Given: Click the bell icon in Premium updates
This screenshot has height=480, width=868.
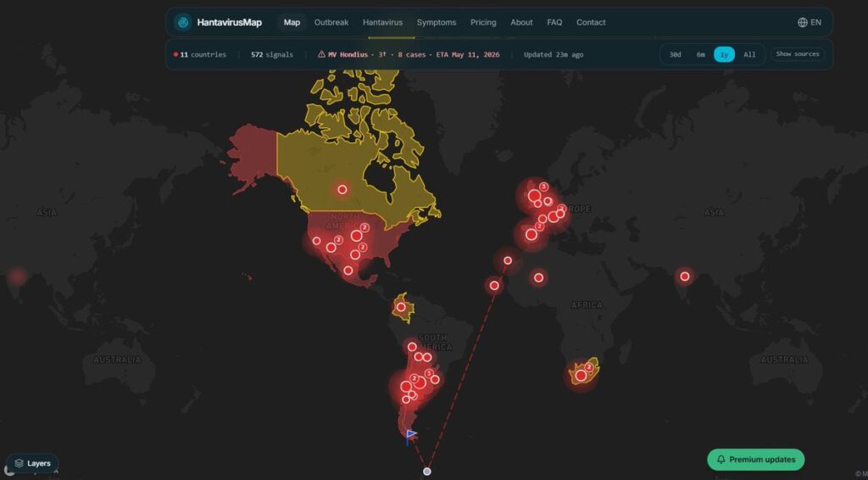Looking at the screenshot, I should coord(721,460).
